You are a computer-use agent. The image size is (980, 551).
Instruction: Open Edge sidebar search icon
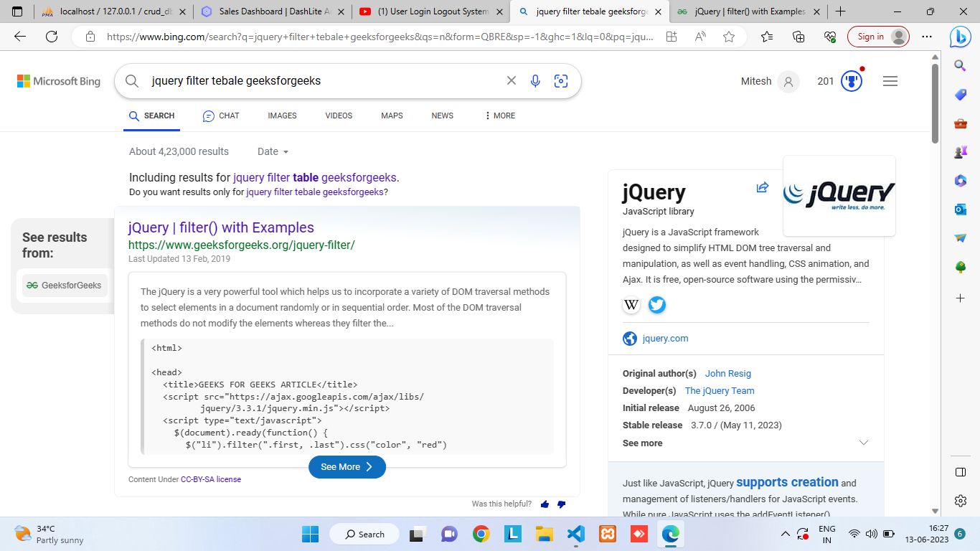coord(961,66)
